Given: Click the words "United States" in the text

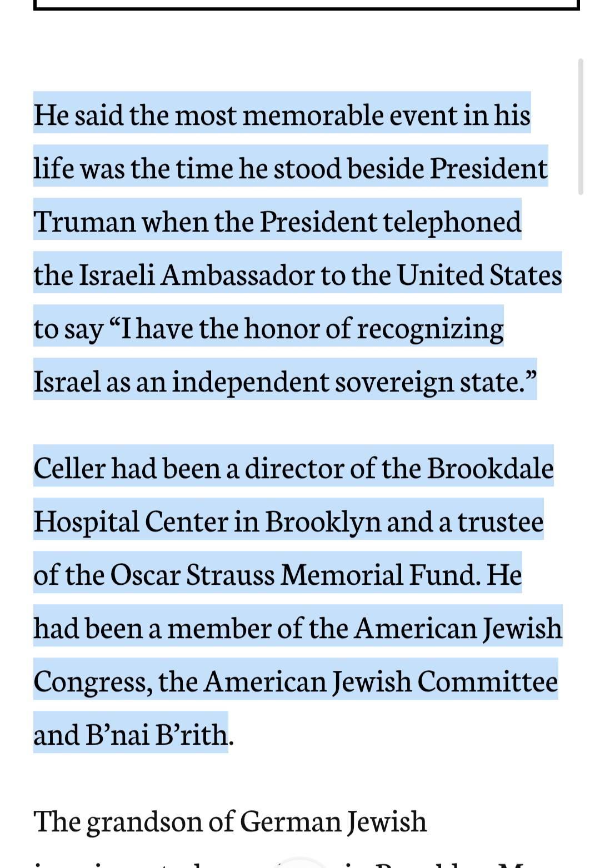Looking at the screenshot, I should (x=479, y=275).
